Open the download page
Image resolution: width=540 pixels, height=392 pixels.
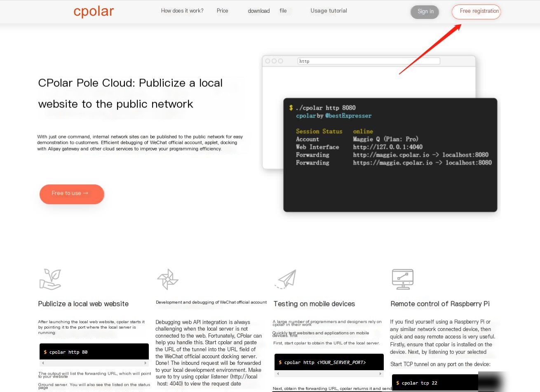[258, 11]
